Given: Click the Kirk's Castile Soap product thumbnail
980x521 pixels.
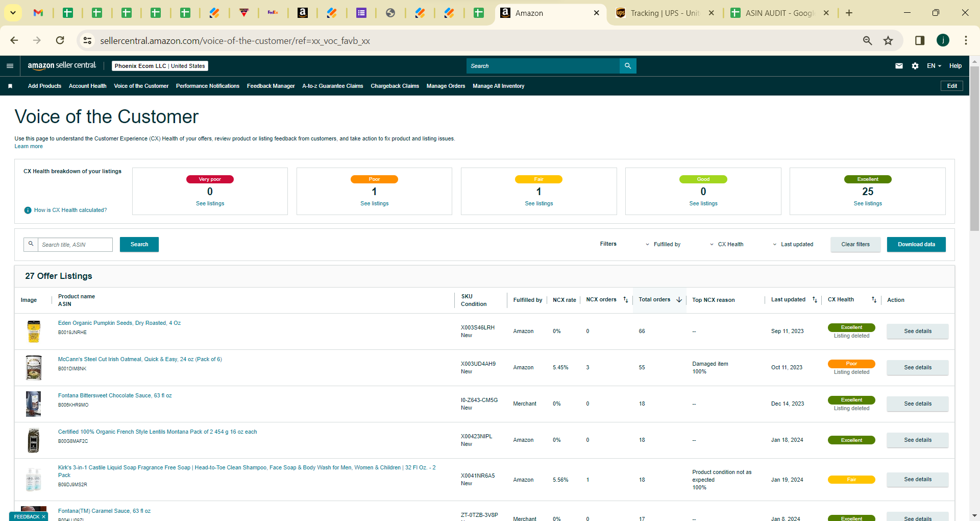Looking at the screenshot, I should [34, 480].
